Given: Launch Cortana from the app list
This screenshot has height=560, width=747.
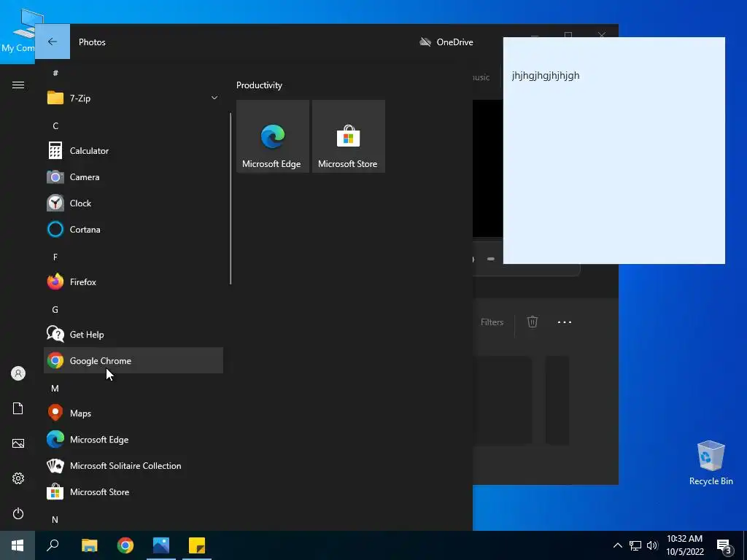Looking at the screenshot, I should click(133, 229).
